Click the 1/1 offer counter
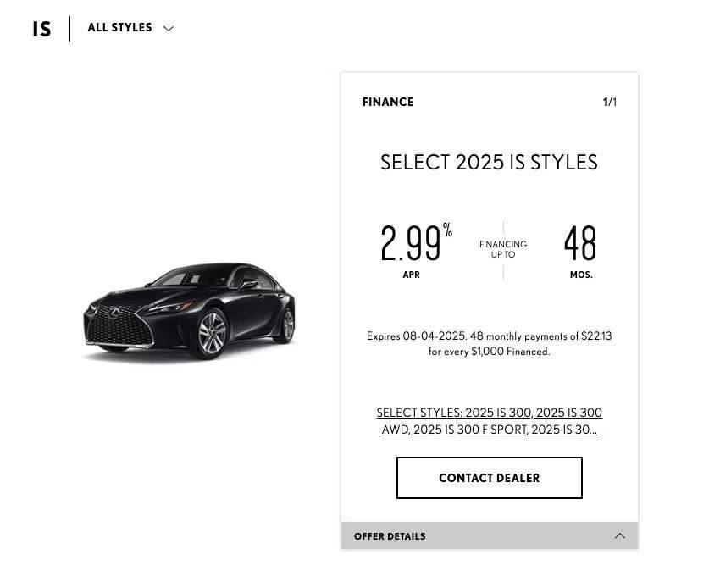 click(610, 102)
